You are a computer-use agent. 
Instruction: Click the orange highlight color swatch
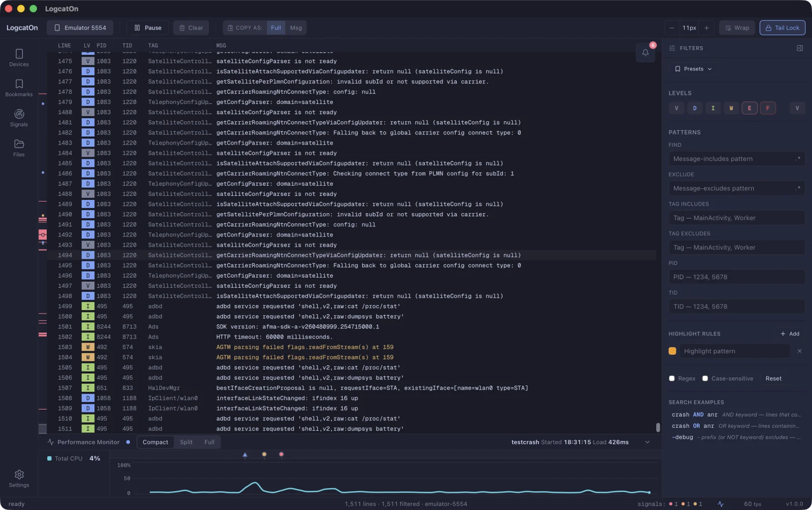[672, 351]
